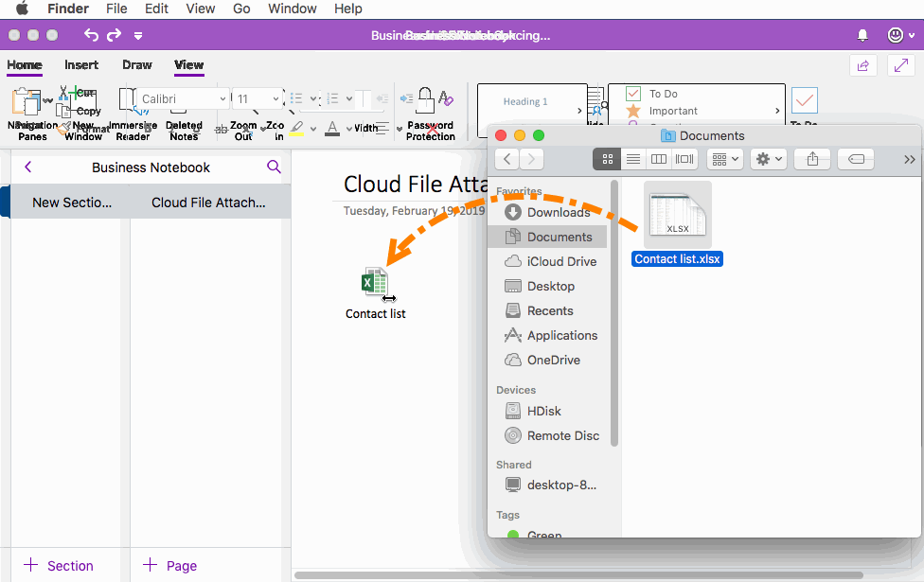Search notes with the magnifier icon
924x582 pixels.
(274, 167)
